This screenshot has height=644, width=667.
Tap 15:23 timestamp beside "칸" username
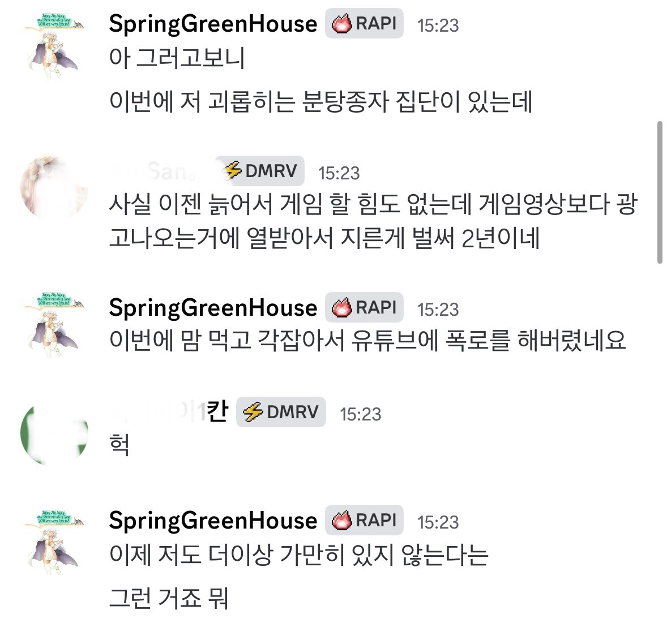coord(360,414)
